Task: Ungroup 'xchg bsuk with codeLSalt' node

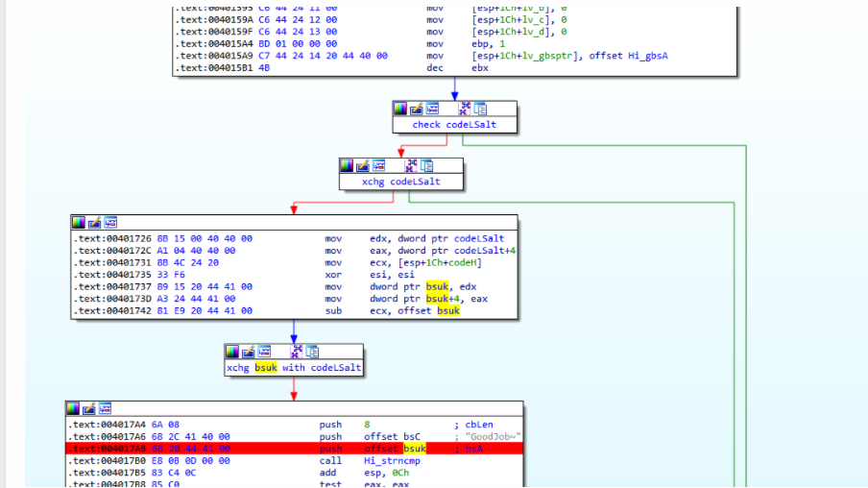Action: (297, 352)
